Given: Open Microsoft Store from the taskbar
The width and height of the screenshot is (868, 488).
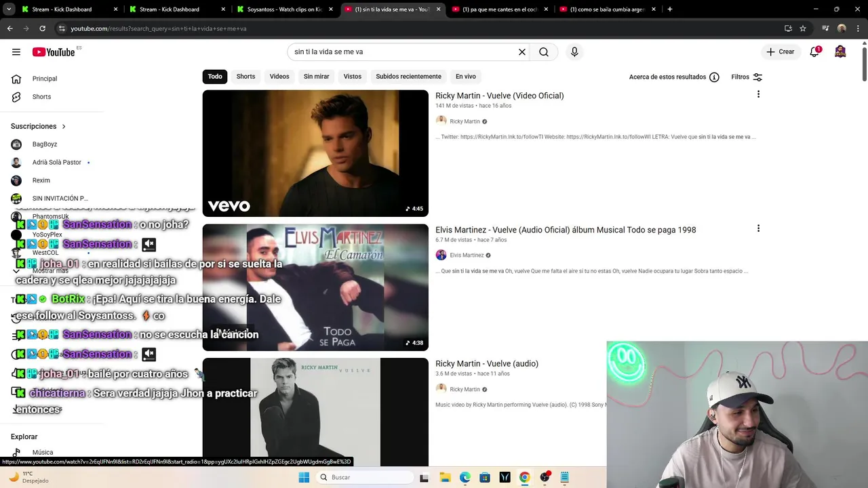Looking at the screenshot, I should tap(485, 477).
